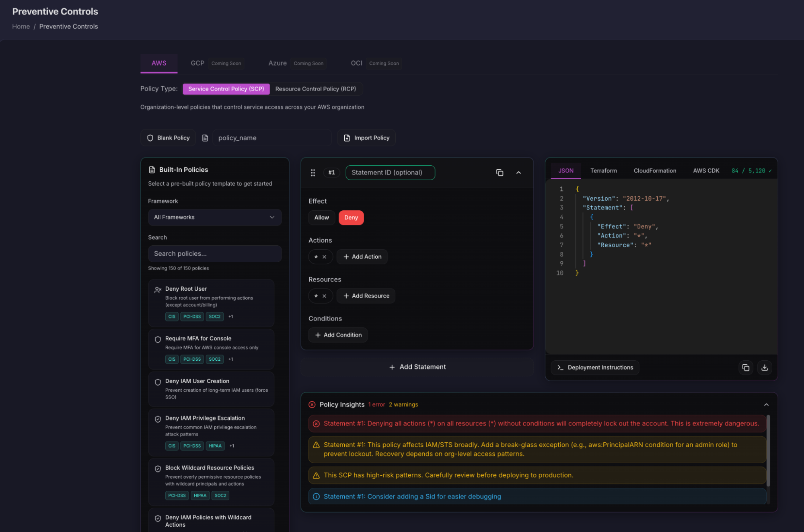
Task: Click the Policy Insights error icon
Action: coord(312,405)
